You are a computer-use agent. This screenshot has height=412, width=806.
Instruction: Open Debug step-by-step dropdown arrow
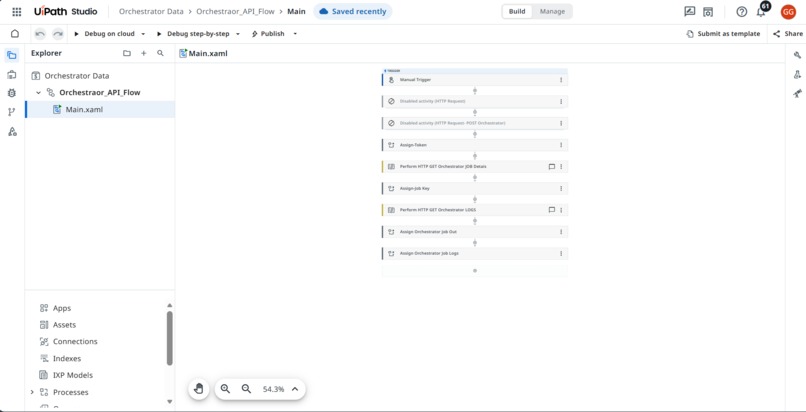[237, 34]
